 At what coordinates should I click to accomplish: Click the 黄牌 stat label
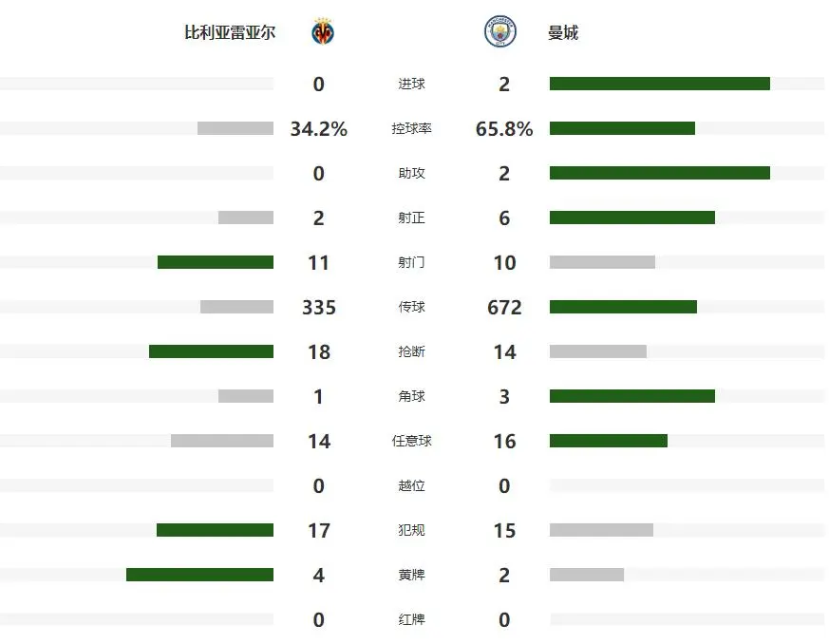[x=411, y=575]
